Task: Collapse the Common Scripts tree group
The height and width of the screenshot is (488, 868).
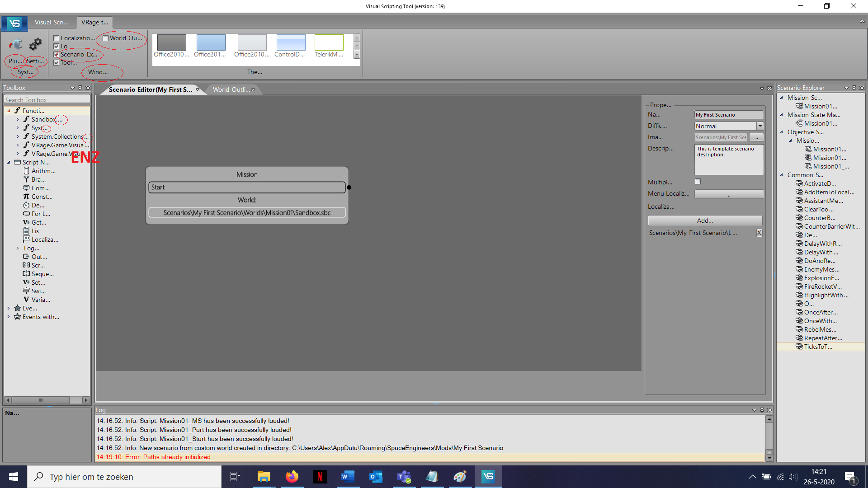Action: [781, 175]
